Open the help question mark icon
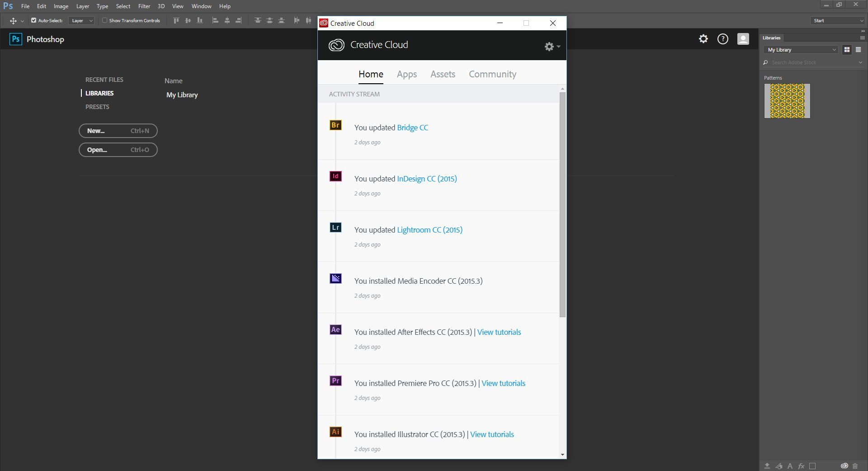 [723, 39]
